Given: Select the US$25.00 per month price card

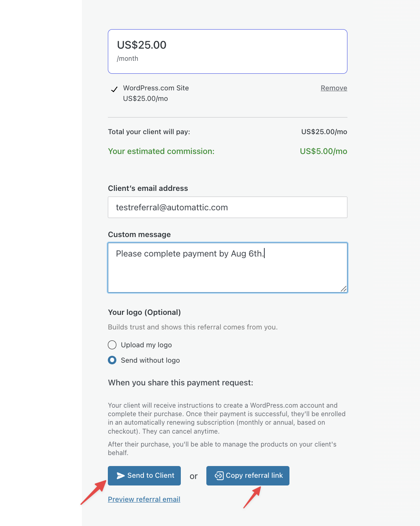Looking at the screenshot, I should [227, 51].
